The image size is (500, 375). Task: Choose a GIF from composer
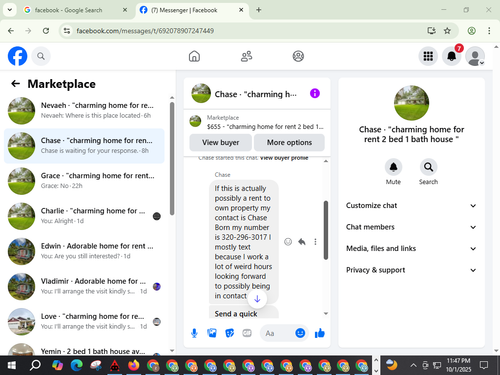pos(247,333)
